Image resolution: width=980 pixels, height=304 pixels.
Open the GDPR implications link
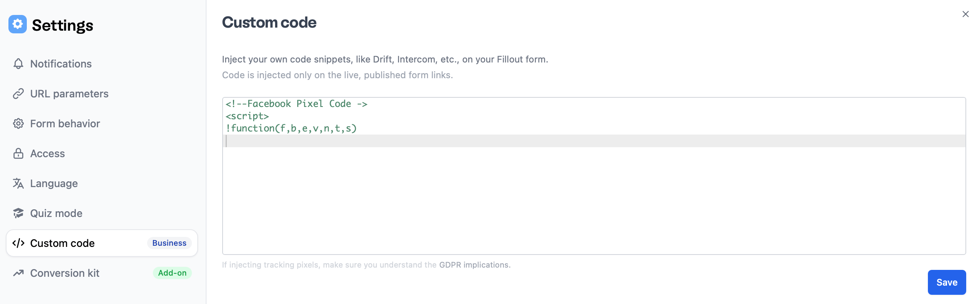point(475,265)
